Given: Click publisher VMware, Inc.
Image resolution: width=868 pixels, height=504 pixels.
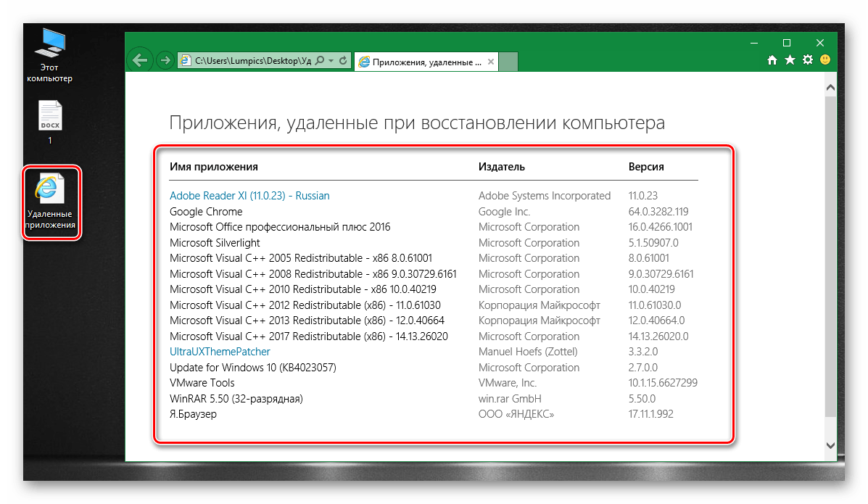Looking at the screenshot, I should pos(508,384).
